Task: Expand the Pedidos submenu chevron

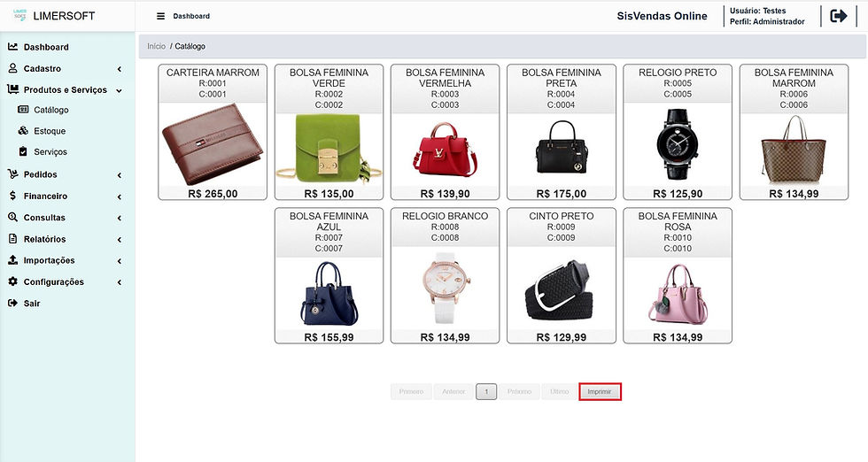Action: pos(119,175)
